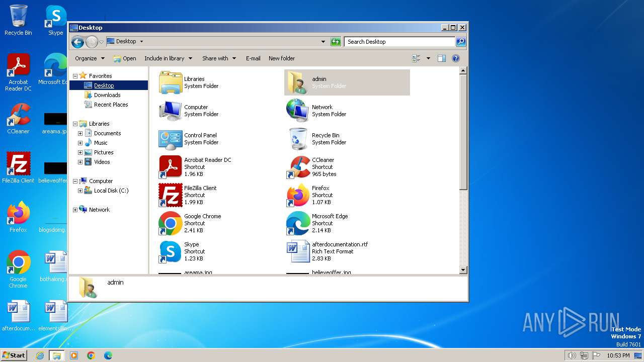
Task: Select the Firefox shortcut in Explorer window
Action: pyautogui.click(x=297, y=195)
